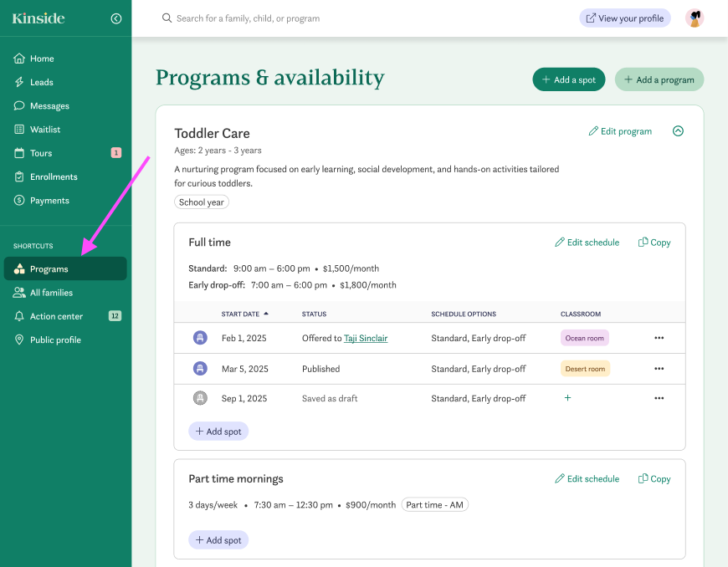The height and width of the screenshot is (567, 728).
Task: Open options menu for Sep 1, 2025 spot
Action: 659,398
